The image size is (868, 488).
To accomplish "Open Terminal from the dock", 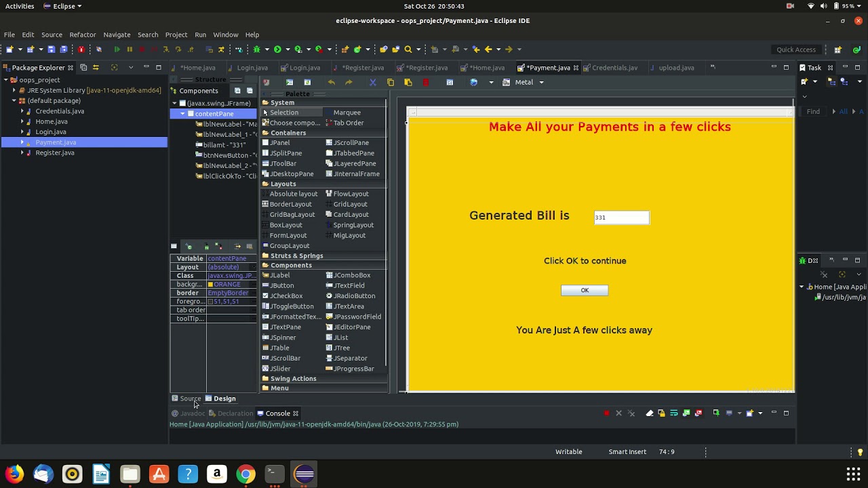I will pyautogui.click(x=275, y=474).
